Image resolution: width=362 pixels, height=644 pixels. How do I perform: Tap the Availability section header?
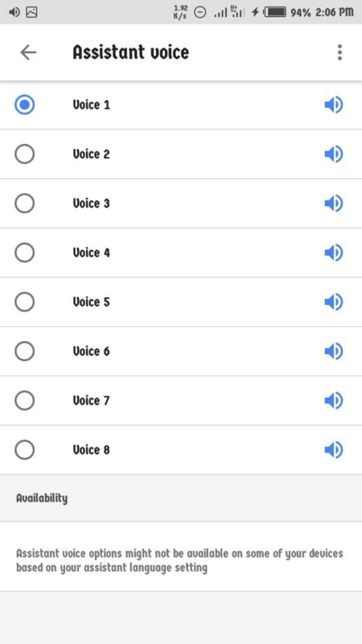pyautogui.click(x=42, y=498)
